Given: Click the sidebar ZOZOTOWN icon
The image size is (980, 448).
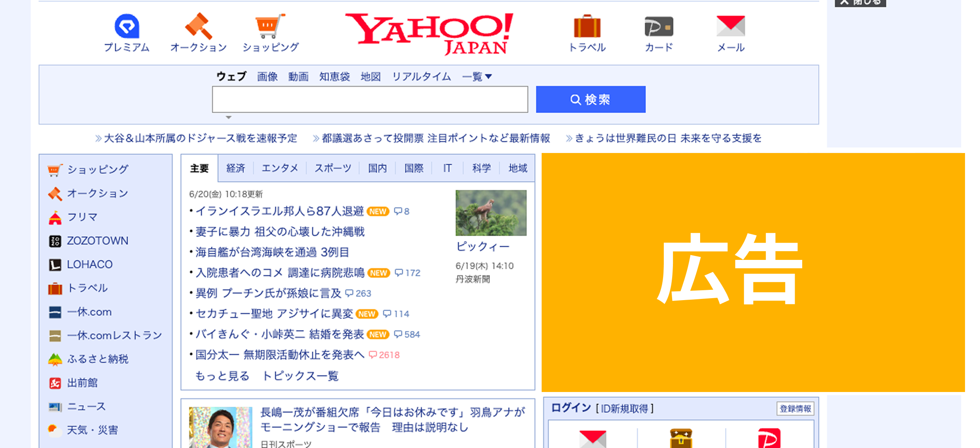Looking at the screenshot, I should tap(55, 241).
